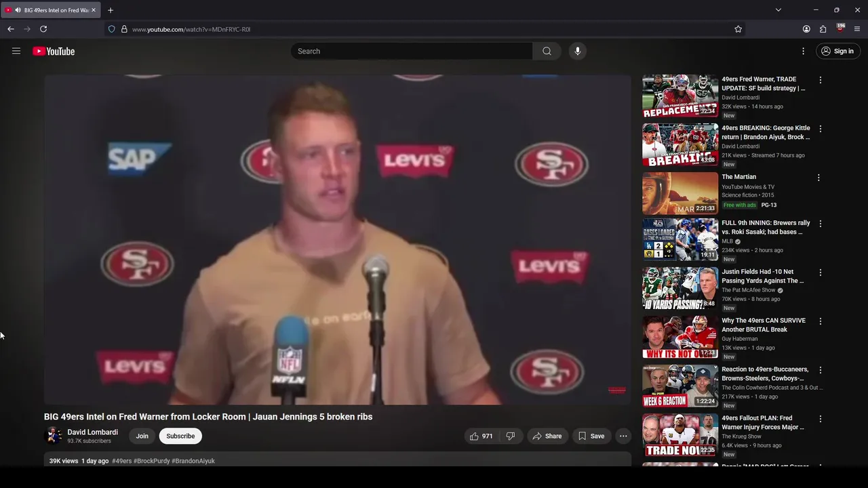Image resolution: width=868 pixels, height=488 pixels.
Task: Open the Firefox application menu
Action: tap(857, 29)
